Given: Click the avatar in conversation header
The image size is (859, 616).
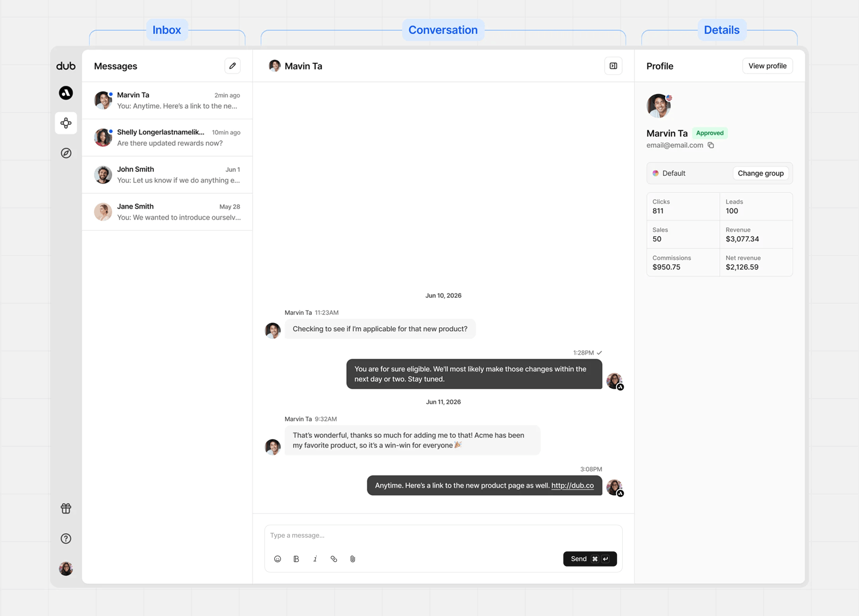Looking at the screenshot, I should click(x=275, y=66).
